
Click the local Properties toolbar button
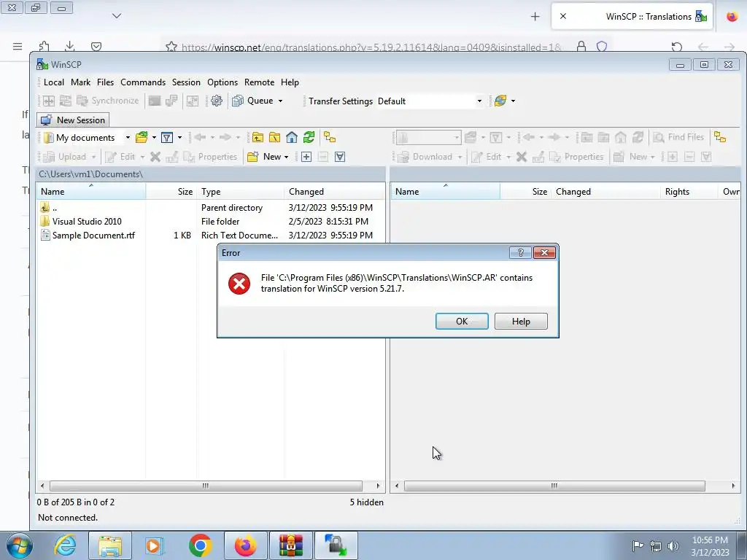point(210,157)
